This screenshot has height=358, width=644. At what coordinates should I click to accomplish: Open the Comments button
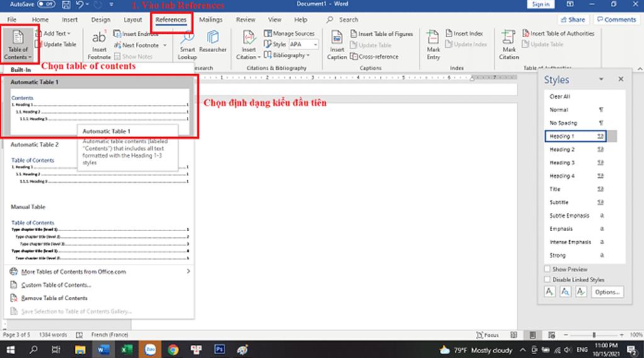coord(616,19)
